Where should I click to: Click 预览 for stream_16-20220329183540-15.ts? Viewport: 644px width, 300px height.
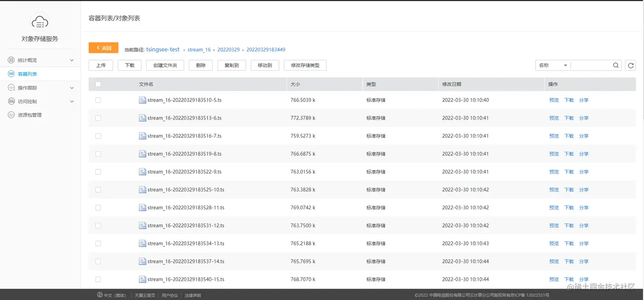pyautogui.click(x=554, y=279)
